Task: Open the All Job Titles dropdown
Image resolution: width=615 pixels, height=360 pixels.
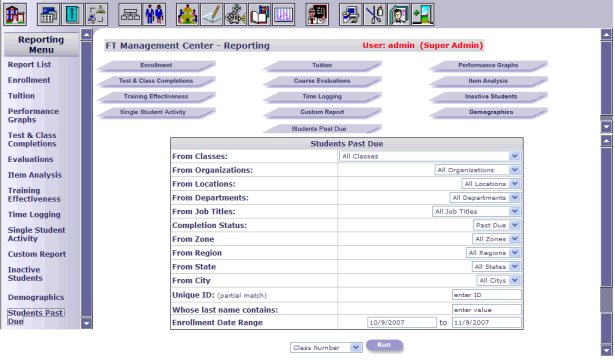Action: 477,211
